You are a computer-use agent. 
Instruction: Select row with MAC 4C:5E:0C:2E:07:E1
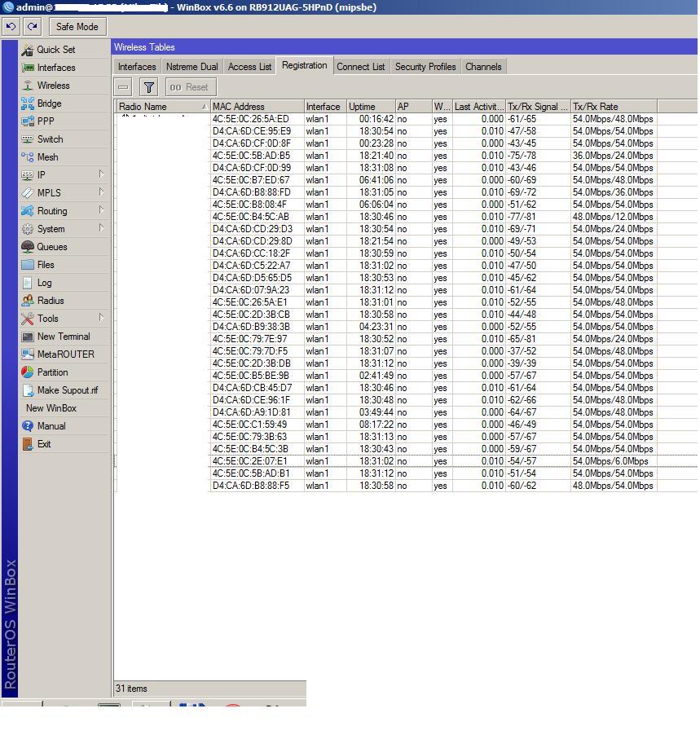tap(250, 461)
